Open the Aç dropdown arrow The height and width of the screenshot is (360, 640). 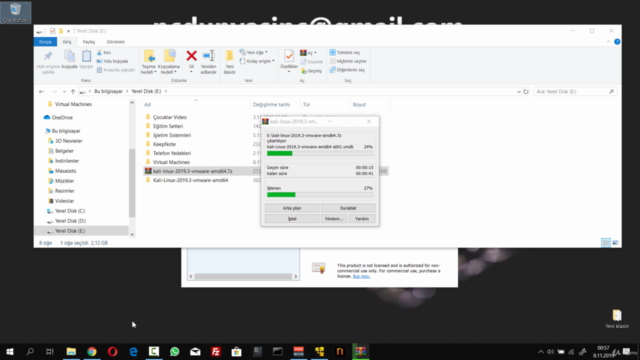(x=315, y=53)
